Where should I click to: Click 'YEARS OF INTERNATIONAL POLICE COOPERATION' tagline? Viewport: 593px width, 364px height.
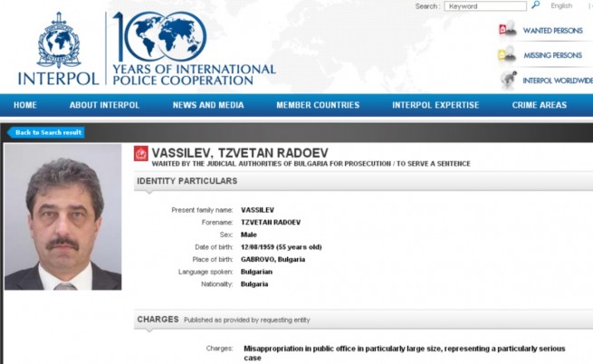pos(194,74)
